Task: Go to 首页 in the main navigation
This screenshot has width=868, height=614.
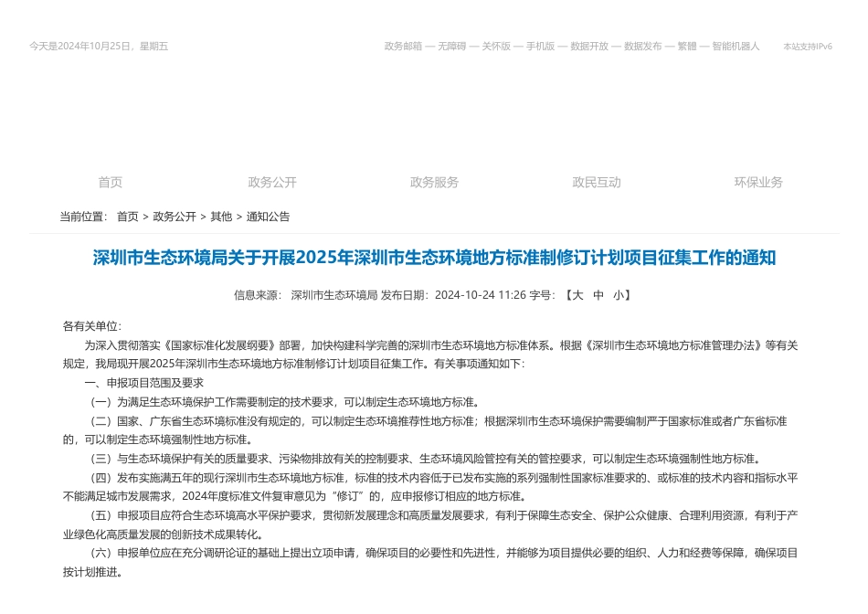Action: coord(111,182)
